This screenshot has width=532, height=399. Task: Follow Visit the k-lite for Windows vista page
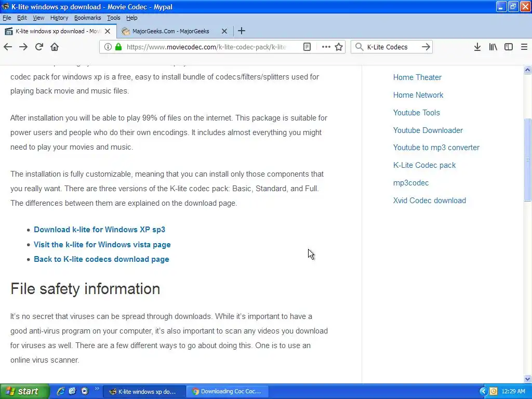102,245
